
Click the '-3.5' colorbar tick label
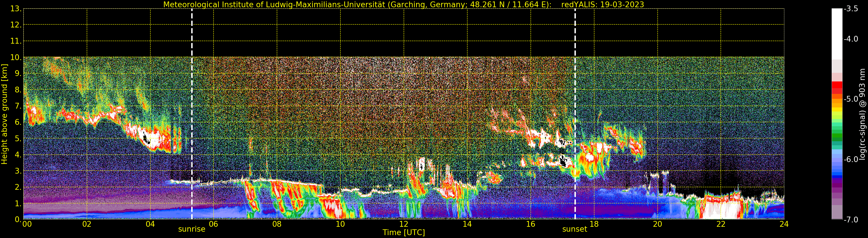pyautogui.click(x=851, y=9)
